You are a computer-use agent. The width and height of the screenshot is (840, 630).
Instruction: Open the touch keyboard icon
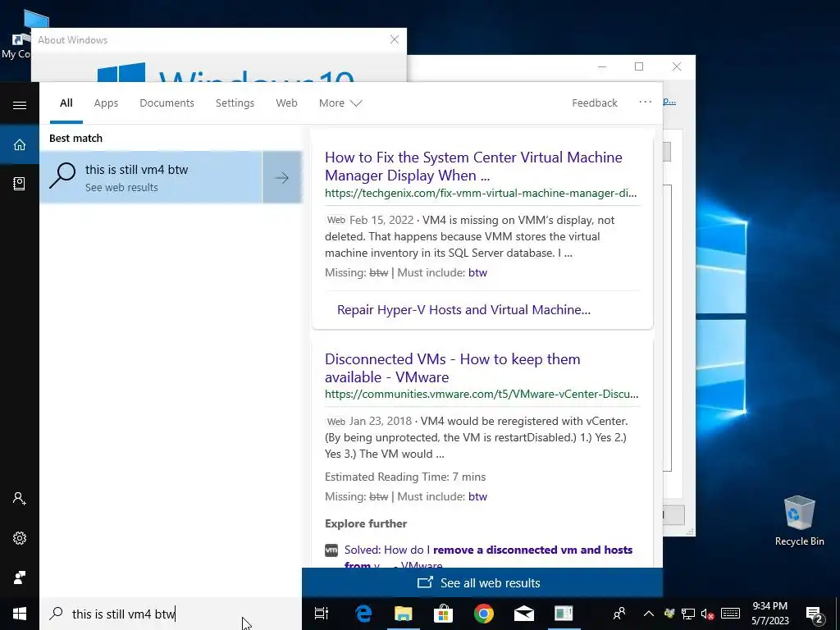730,614
